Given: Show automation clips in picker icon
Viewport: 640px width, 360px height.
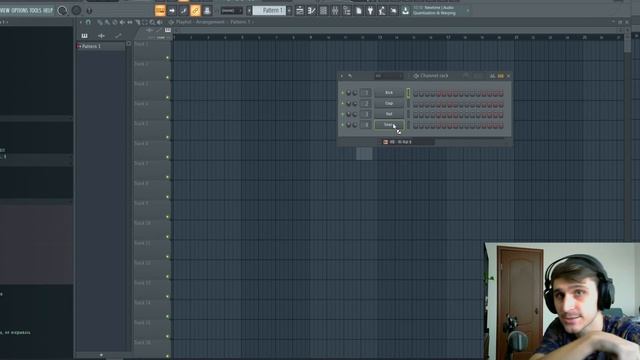Looking at the screenshot, I should point(118,36).
